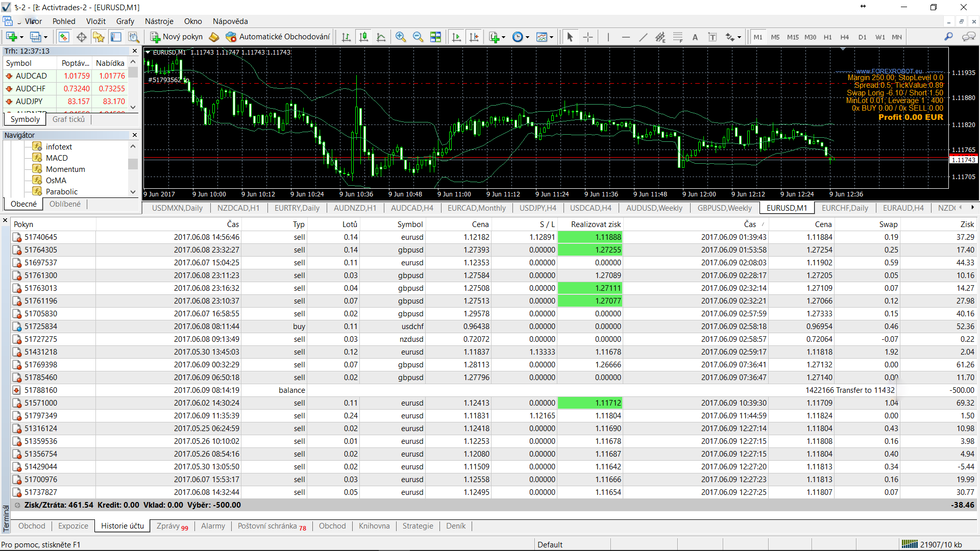Switch to W1 timeframe
Viewport: 980px width, 551px height.
[x=880, y=37]
